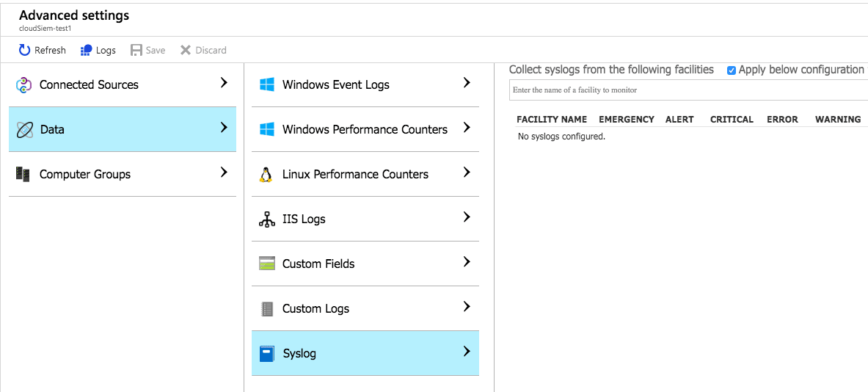This screenshot has height=392, width=868.
Task: Click the Data orbit icon
Action: [x=24, y=130]
